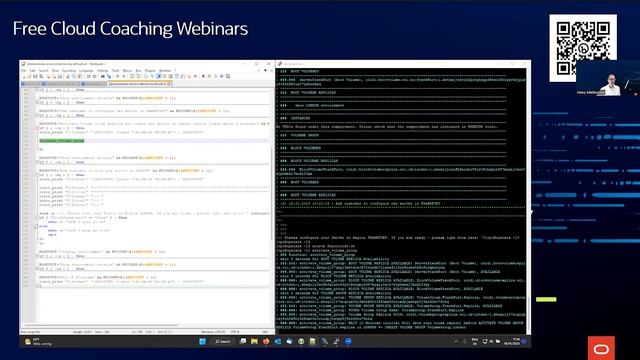Open the document list dropdown arrow in Notepad++
640x360 pixels.
[x=265, y=71]
